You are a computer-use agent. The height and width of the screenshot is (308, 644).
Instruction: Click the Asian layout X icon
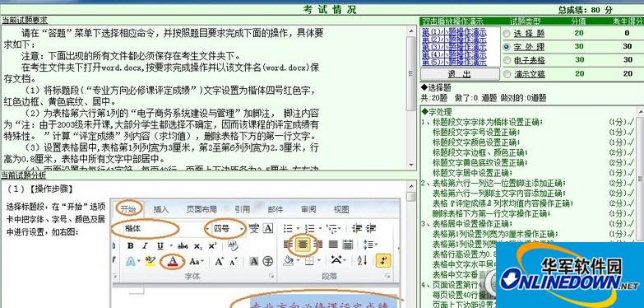tap(336, 260)
